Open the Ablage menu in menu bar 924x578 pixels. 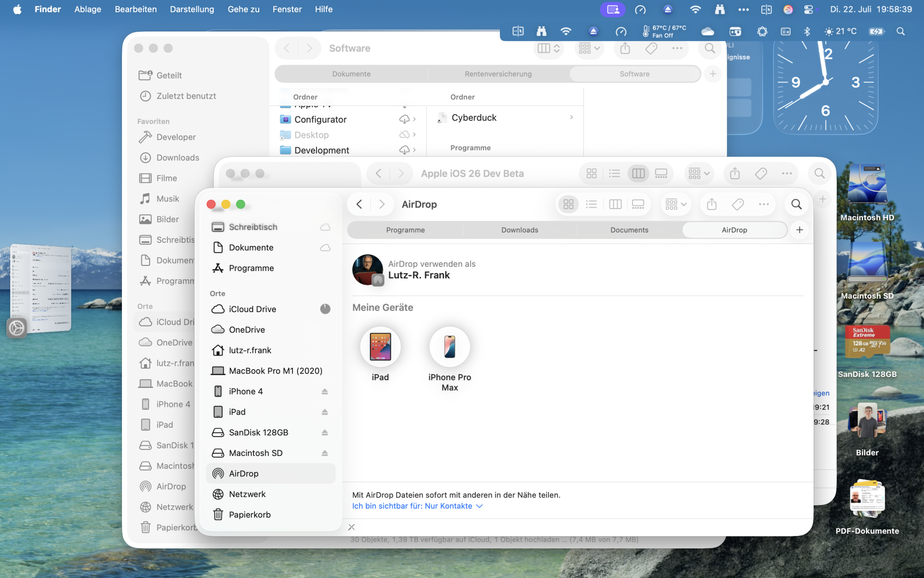88,9
